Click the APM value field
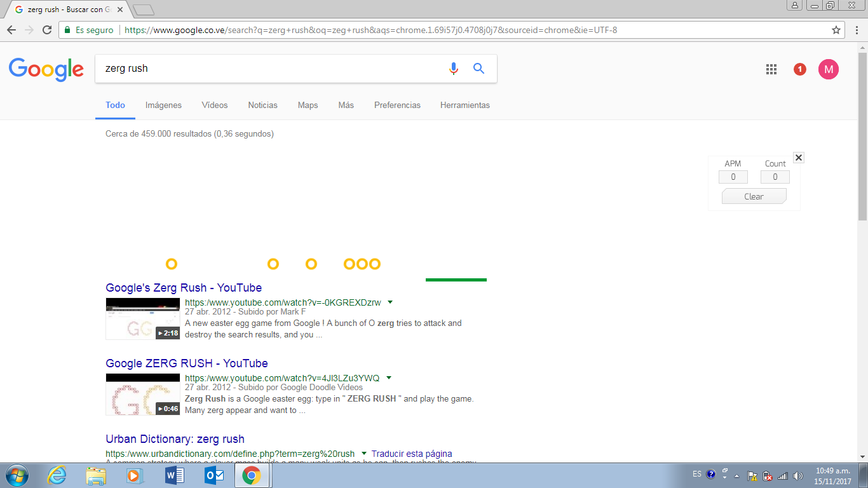Screen dimensions: 868x488 733,177
